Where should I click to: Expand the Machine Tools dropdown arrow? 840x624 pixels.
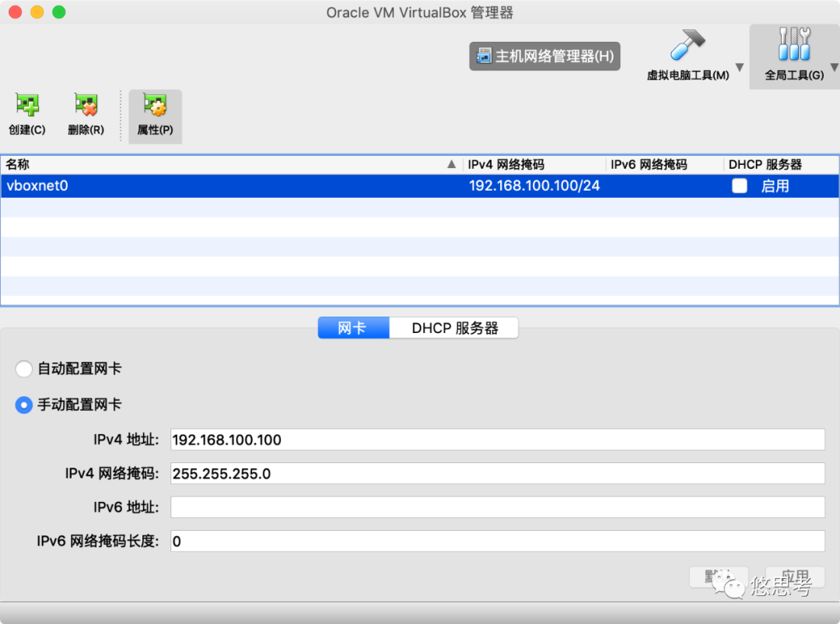pos(740,68)
